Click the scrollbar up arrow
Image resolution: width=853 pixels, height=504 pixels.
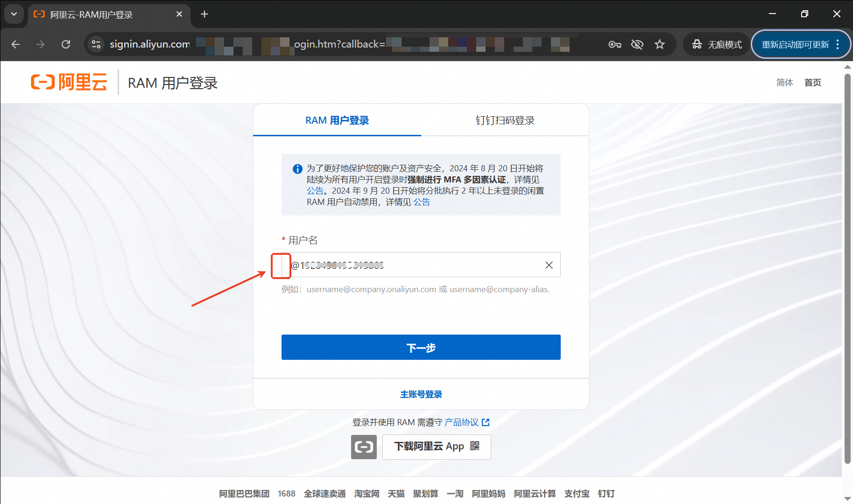click(847, 67)
